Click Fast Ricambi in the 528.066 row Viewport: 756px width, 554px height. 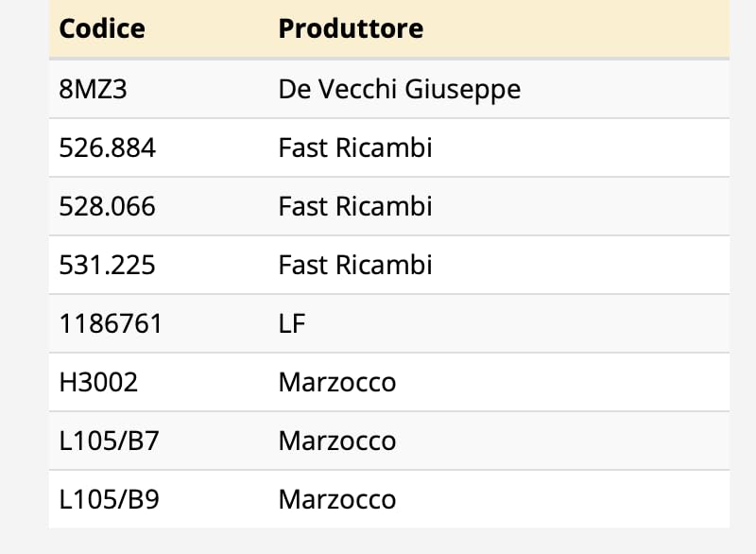click(355, 206)
